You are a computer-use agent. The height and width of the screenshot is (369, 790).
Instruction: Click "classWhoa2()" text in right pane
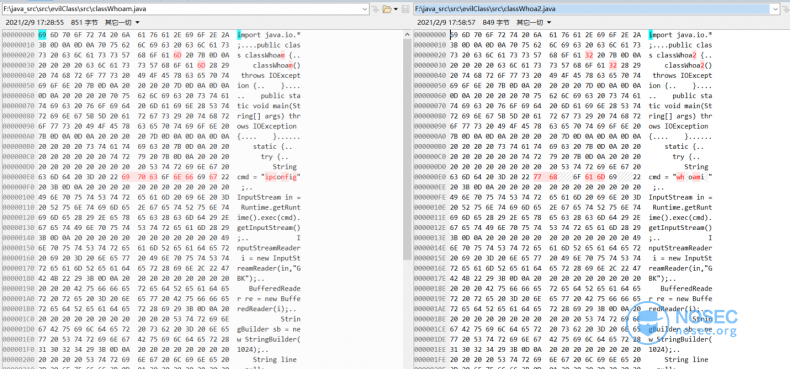tap(689, 66)
